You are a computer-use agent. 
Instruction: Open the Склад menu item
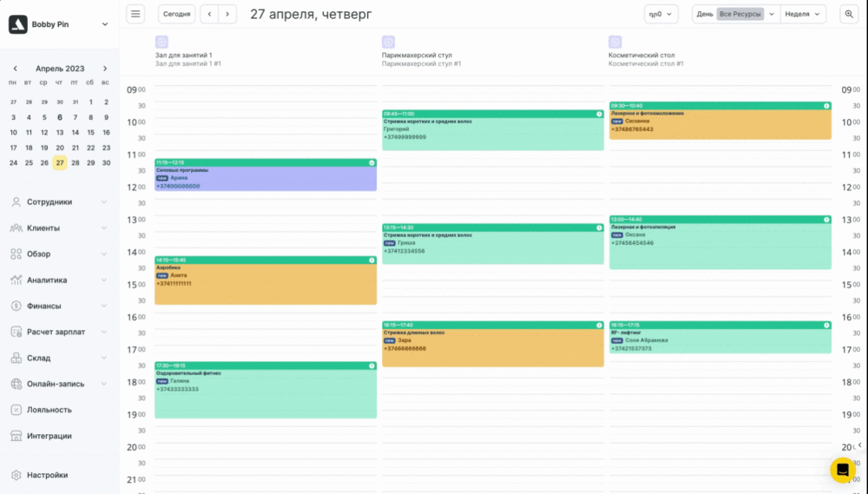[59, 359]
